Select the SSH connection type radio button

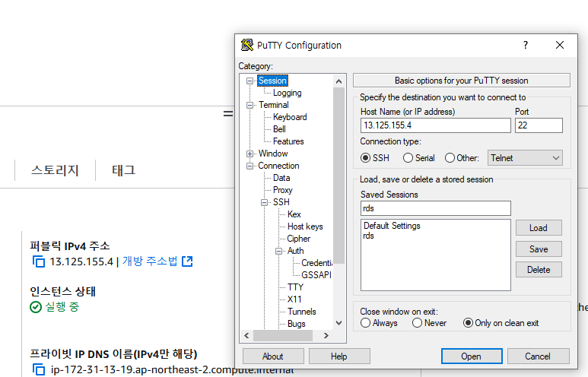coord(365,158)
